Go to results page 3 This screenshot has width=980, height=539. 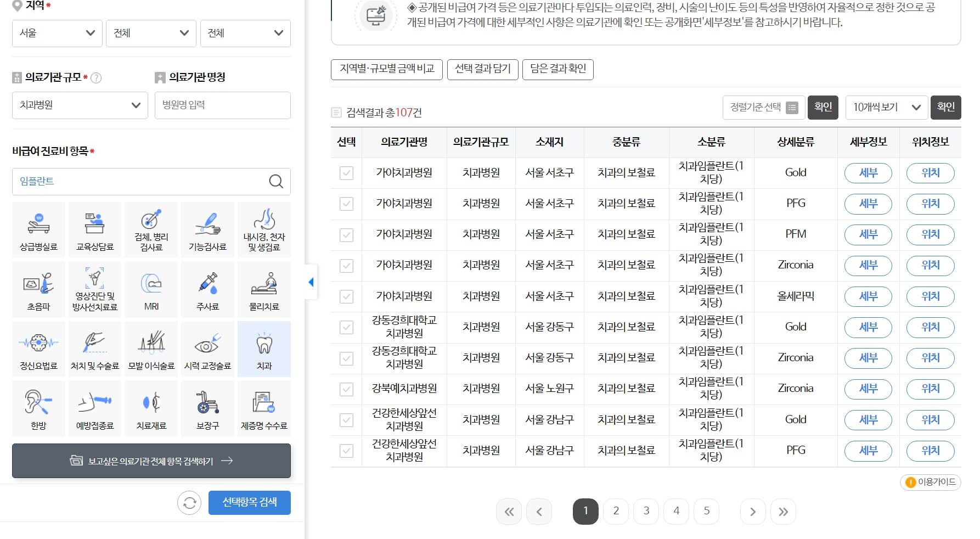point(646,512)
